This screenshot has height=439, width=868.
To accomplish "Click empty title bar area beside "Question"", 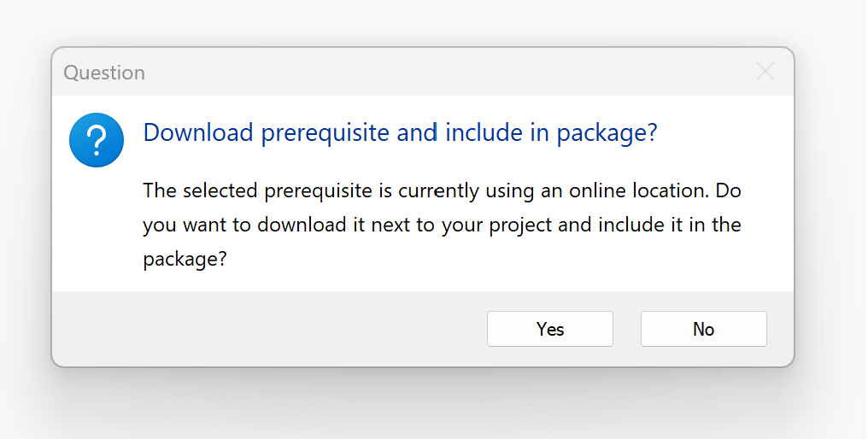I will point(443,72).
